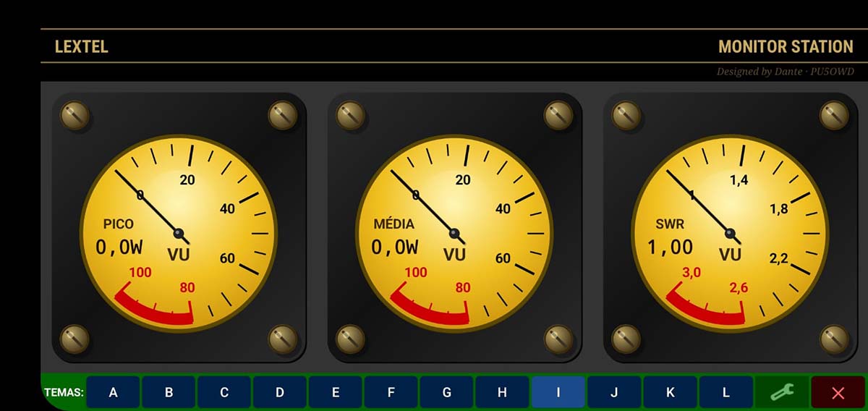This screenshot has width=868, height=411.
Task: Click the 2,2 mark on SWR gauge
Action: (x=779, y=258)
